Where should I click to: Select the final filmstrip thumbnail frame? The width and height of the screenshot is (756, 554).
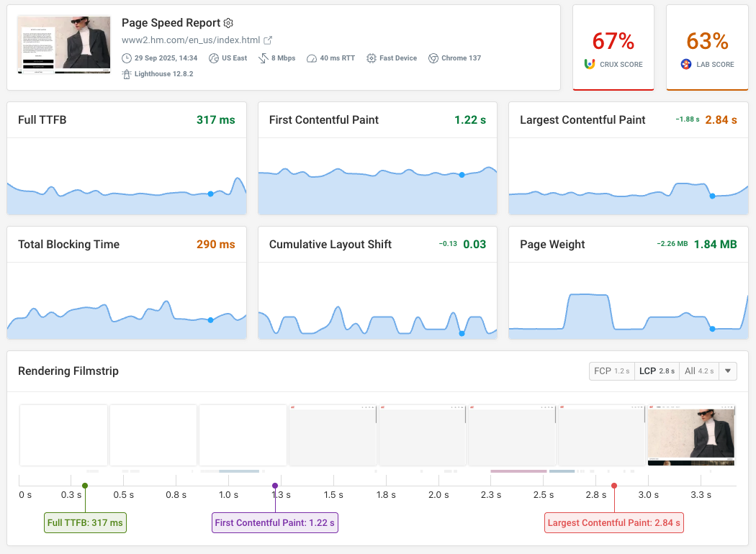[x=690, y=435]
